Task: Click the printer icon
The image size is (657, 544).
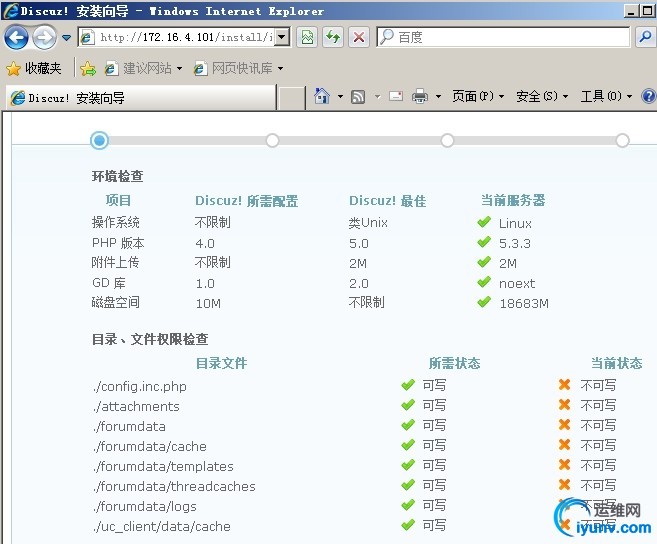Action: (x=420, y=96)
